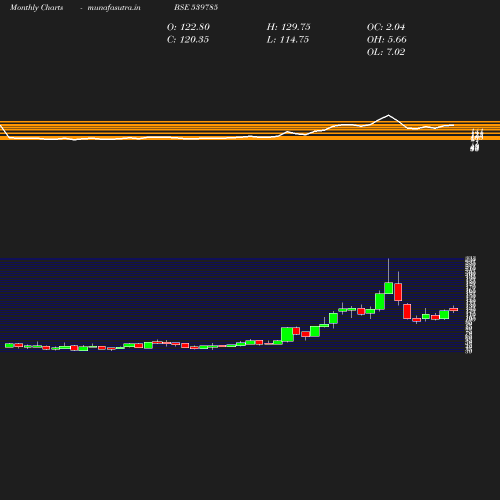
Task: Select the 'OC: 2.04' value
Action: (386, 27)
